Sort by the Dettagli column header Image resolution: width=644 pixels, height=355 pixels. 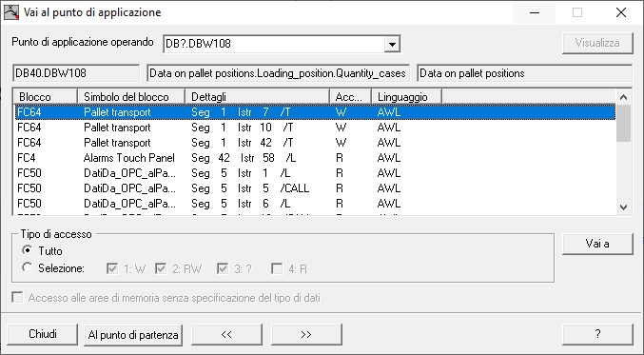[258, 97]
